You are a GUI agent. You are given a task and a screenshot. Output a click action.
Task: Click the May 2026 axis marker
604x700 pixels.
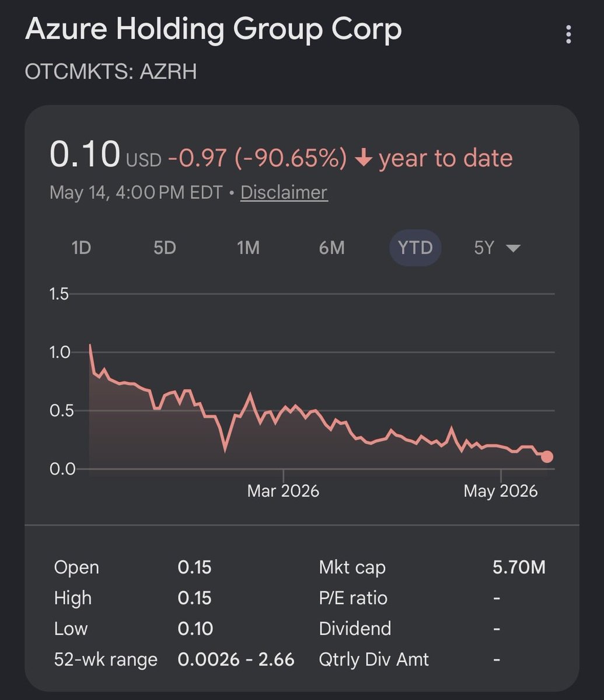[501, 491]
